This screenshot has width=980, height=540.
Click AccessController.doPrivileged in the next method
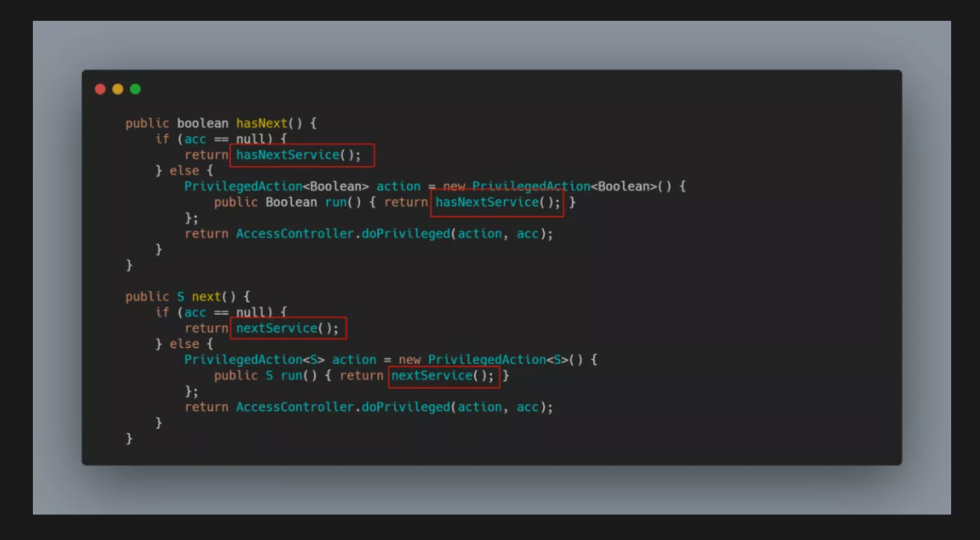point(343,407)
